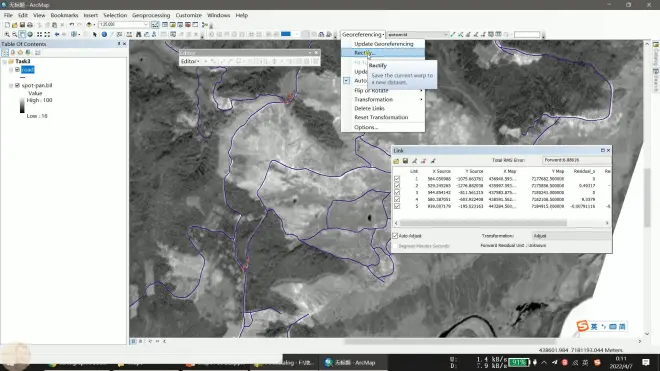
Task: Open the View Link Table icon
Action: pos(498,35)
